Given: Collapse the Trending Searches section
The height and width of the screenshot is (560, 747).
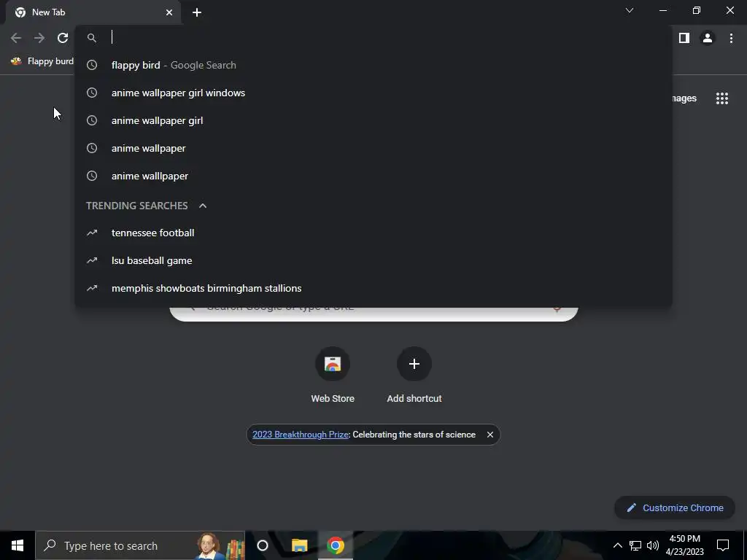Looking at the screenshot, I should 203,206.
